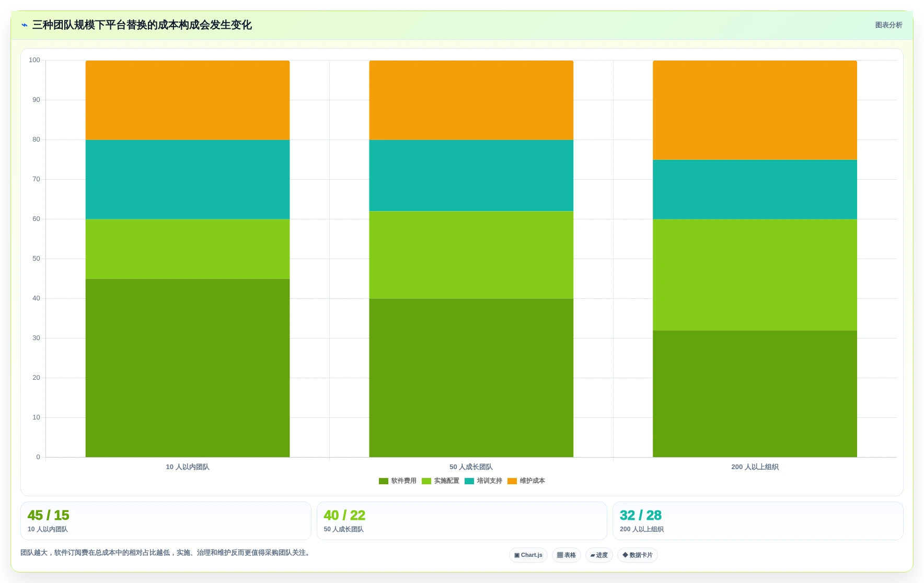Click the teal segment of 200 人以上组织 bar

[755, 190]
